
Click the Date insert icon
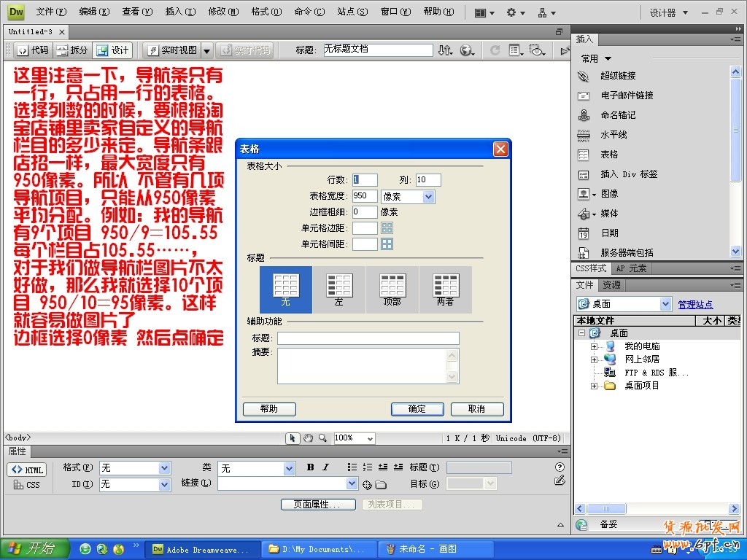pyautogui.click(x=584, y=233)
